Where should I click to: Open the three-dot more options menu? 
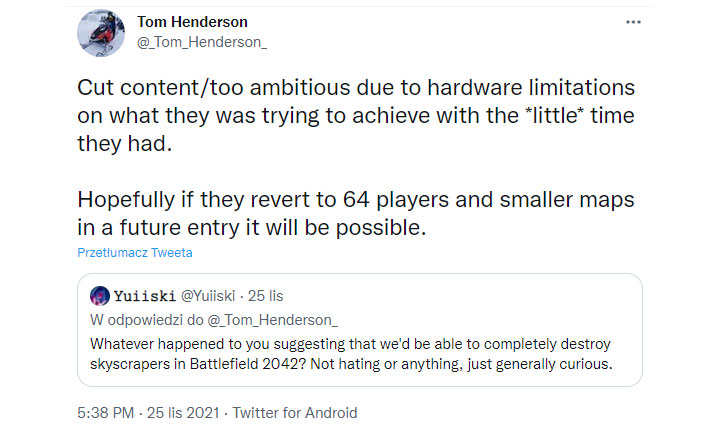[x=632, y=21]
